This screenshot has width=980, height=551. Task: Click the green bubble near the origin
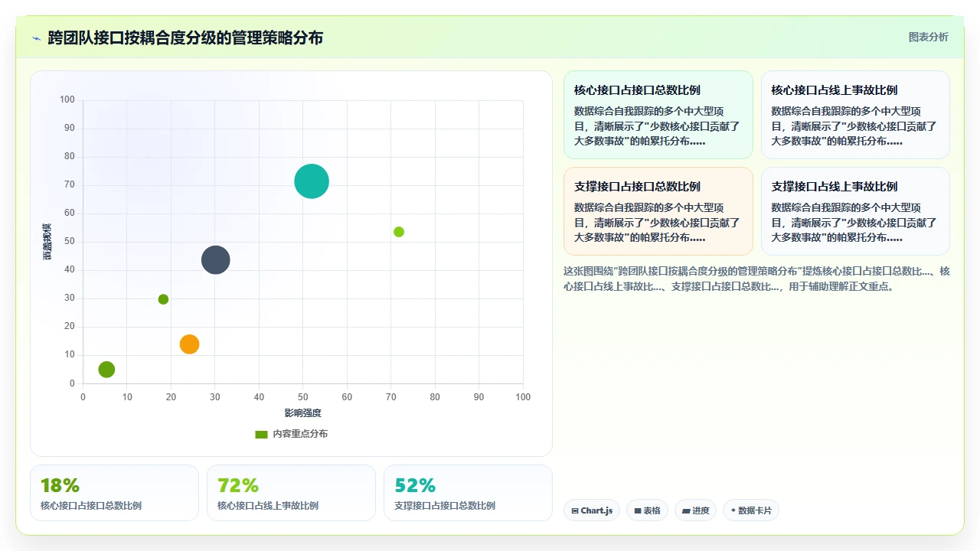106,370
